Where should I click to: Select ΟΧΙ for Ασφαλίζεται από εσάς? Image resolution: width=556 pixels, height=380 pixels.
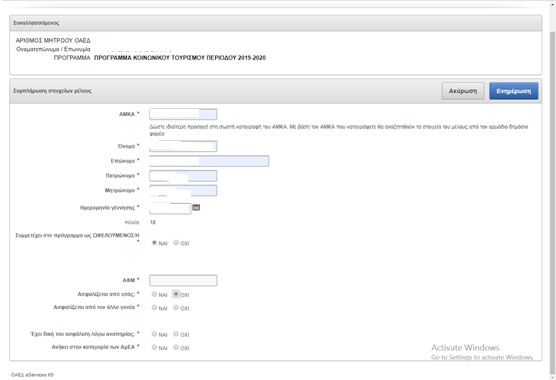[x=176, y=294]
